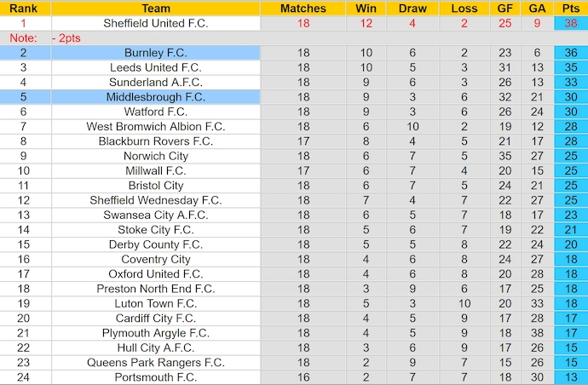
Task: Click the GF column header
Action: 505,9
